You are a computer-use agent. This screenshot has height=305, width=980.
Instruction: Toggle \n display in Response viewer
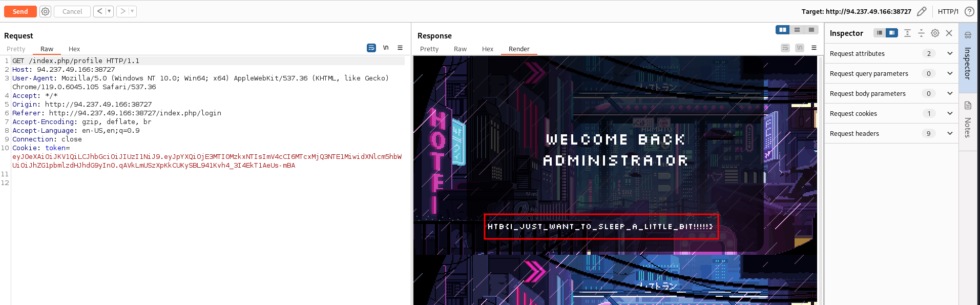point(800,48)
